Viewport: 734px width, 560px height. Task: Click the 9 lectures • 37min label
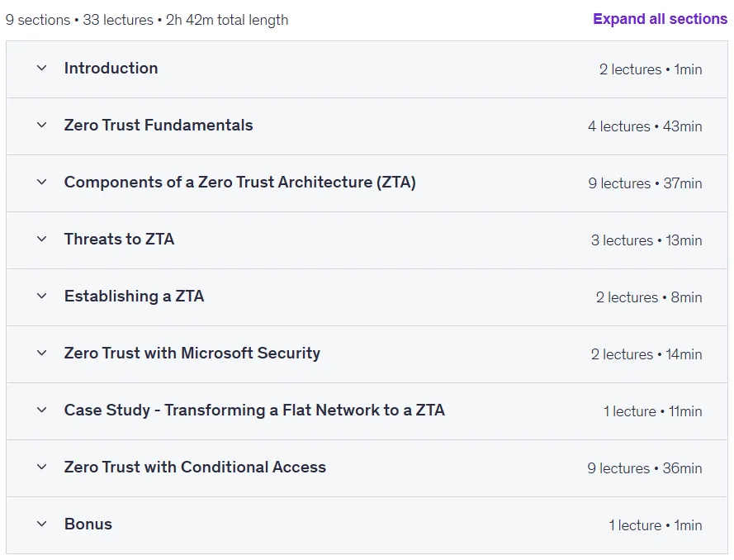click(645, 183)
